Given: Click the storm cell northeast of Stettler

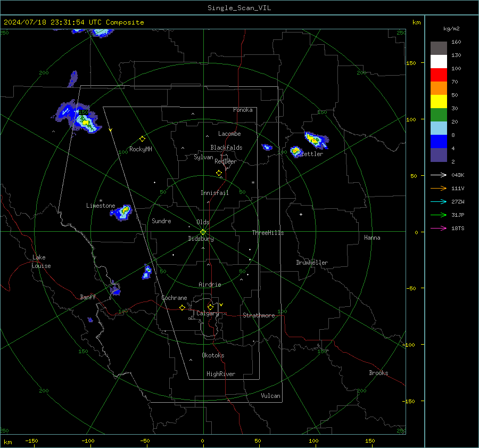Looking at the screenshot, I should [x=316, y=140].
